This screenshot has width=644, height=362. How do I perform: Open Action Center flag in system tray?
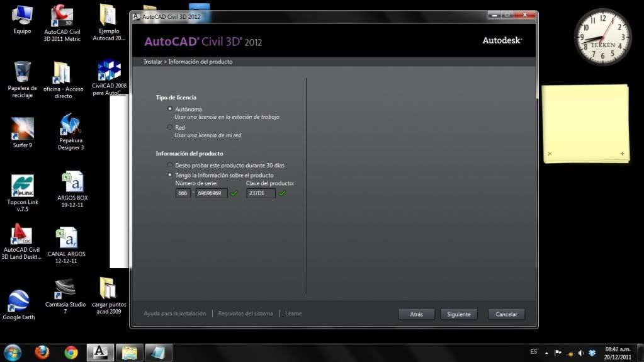pyautogui.click(x=558, y=353)
